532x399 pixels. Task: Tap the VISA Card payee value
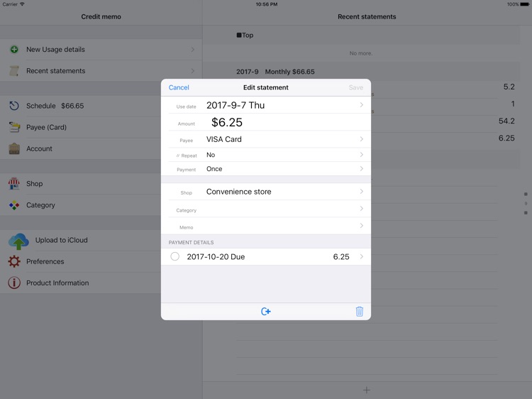point(224,139)
